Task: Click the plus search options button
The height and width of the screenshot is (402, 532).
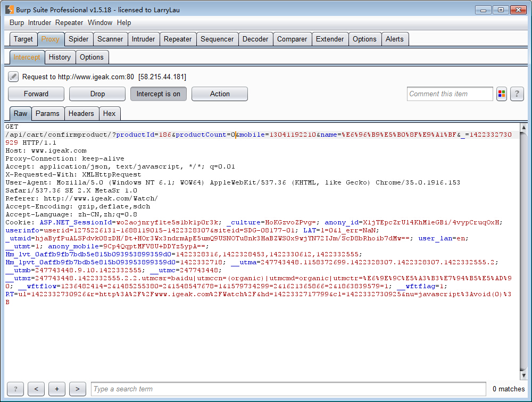Action: (57, 389)
